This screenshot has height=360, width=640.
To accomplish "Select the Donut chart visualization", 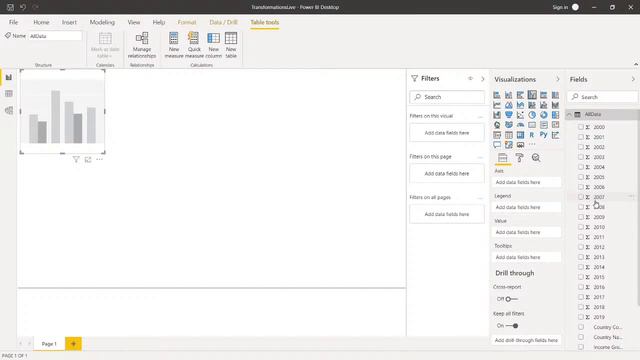I will [x=544, y=115].
